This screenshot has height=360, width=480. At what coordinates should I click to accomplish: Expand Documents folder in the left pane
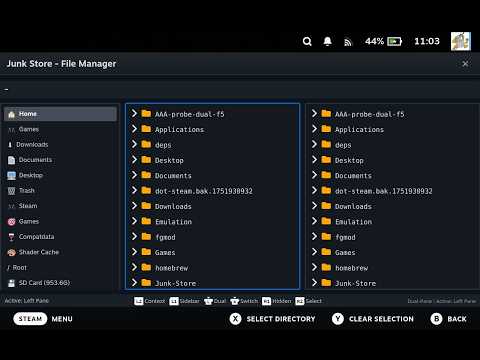coord(134,175)
